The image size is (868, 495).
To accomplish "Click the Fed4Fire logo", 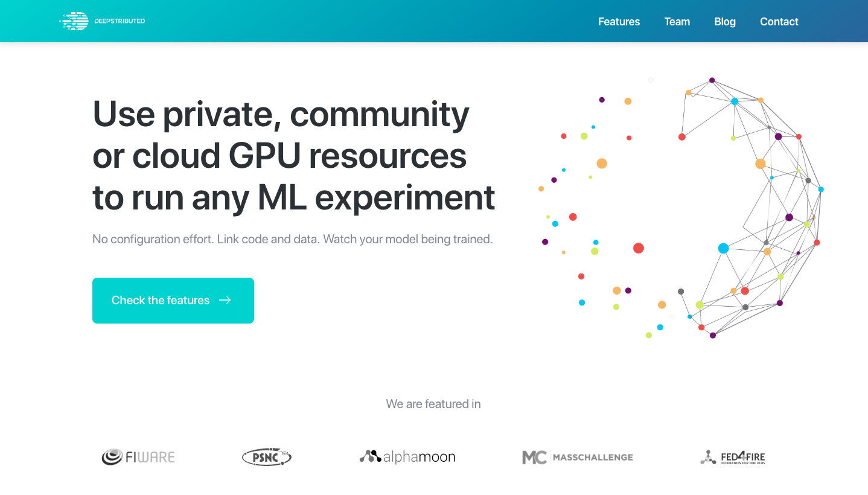I will [x=732, y=457].
